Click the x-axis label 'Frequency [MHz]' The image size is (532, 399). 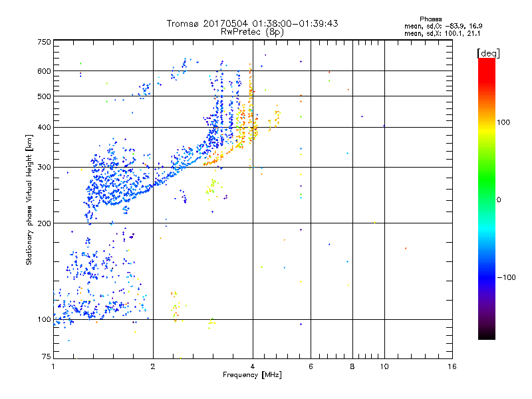pyautogui.click(x=252, y=375)
